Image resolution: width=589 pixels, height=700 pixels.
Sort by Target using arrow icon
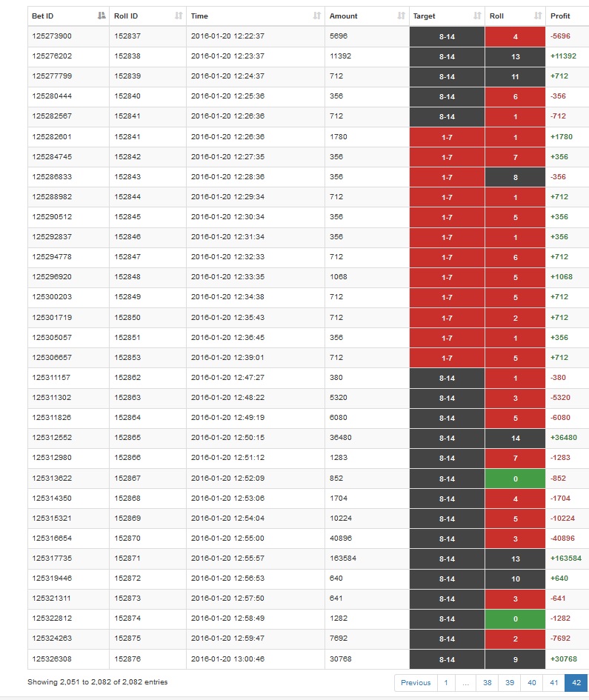[477, 16]
